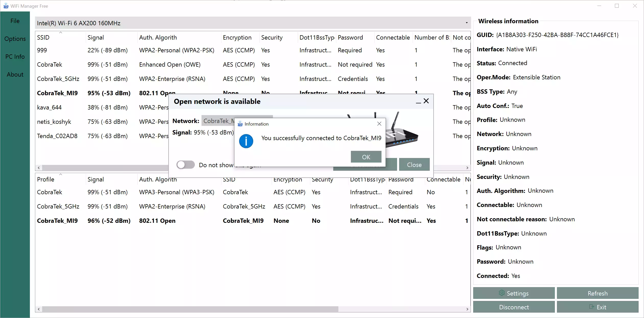Confirm the connection message with OK

366,157
